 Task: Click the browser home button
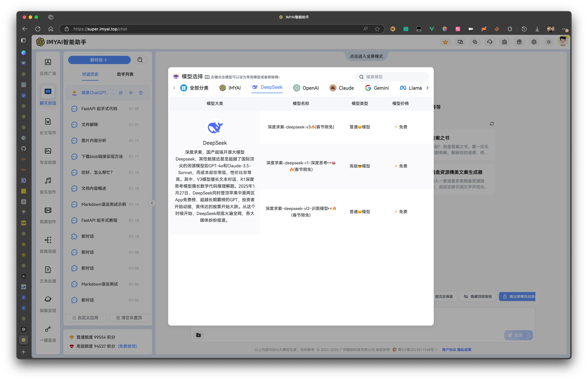coord(51,29)
